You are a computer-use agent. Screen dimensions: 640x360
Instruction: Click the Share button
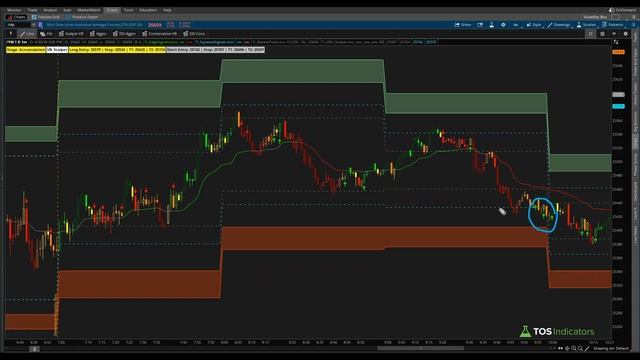(463, 25)
